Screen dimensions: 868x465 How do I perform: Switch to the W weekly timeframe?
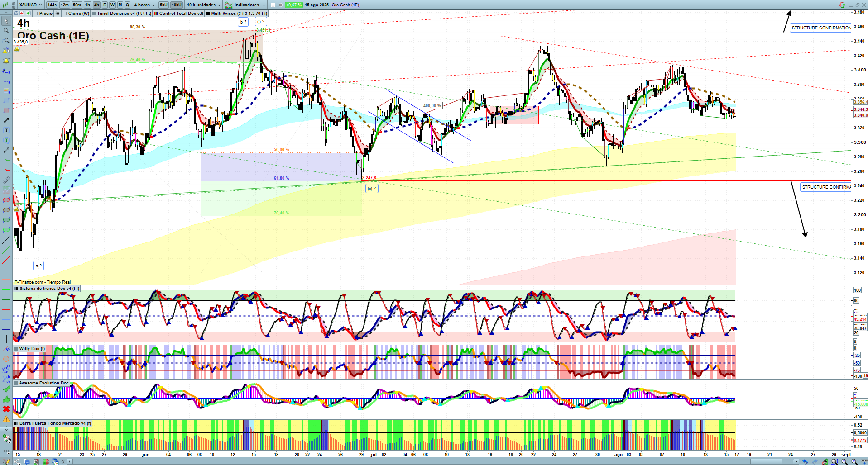pos(112,5)
